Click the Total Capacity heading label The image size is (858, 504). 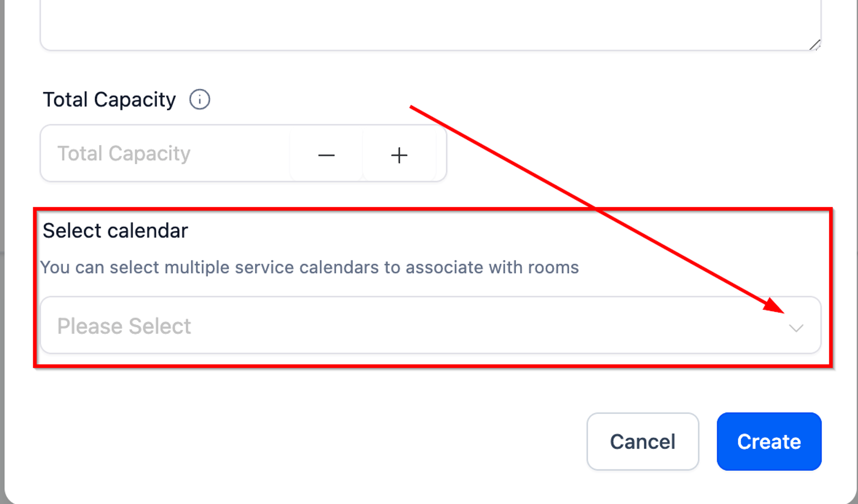pyautogui.click(x=109, y=100)
